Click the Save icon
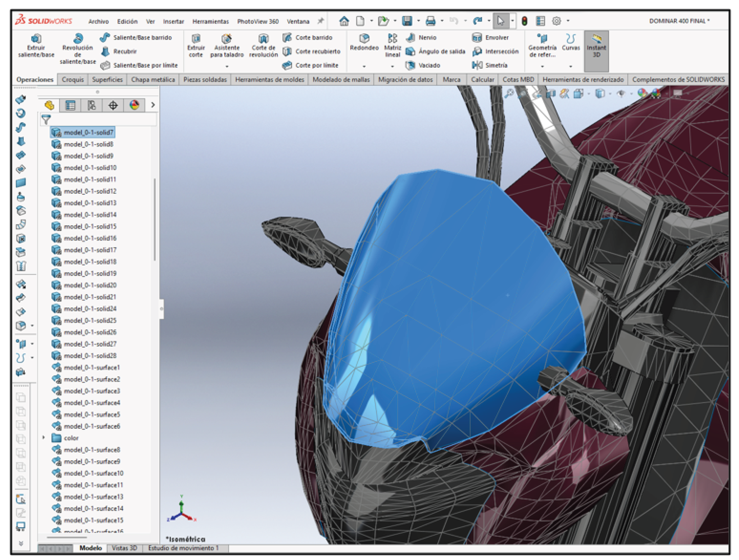Screen dimensions: 739x560 [x=407, y=21]
